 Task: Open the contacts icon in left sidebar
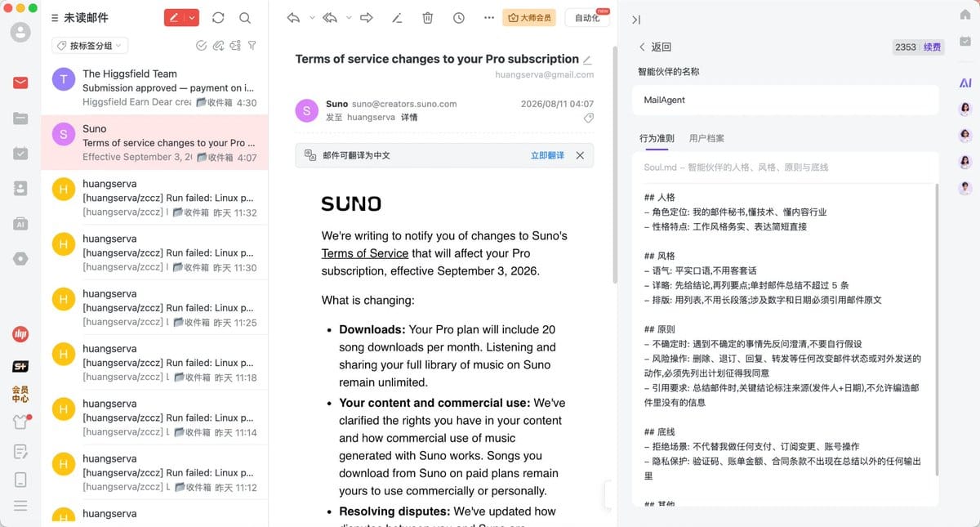pyautogui.click(x=20, y=188)
